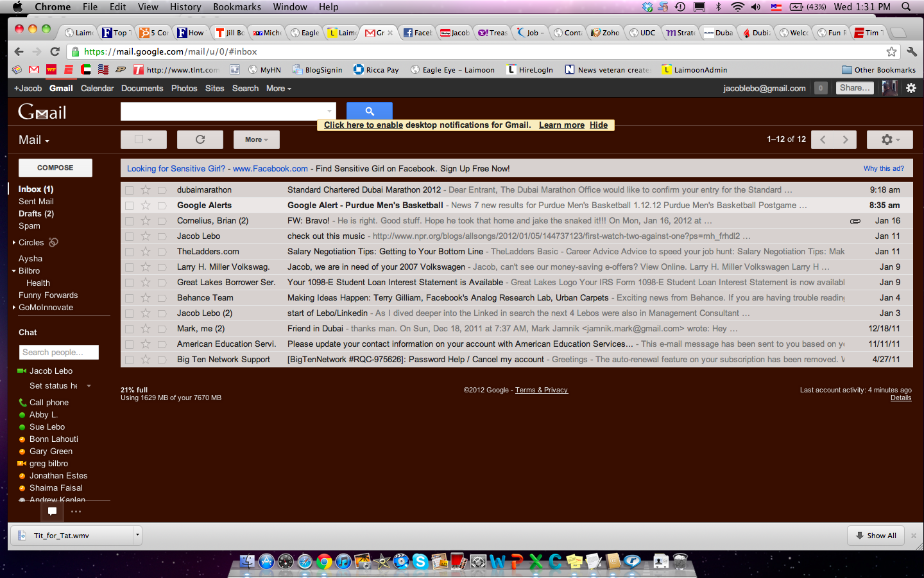Open Calendar from Google top bar
This screenshot has width=924, height=578.
[97, 88]
